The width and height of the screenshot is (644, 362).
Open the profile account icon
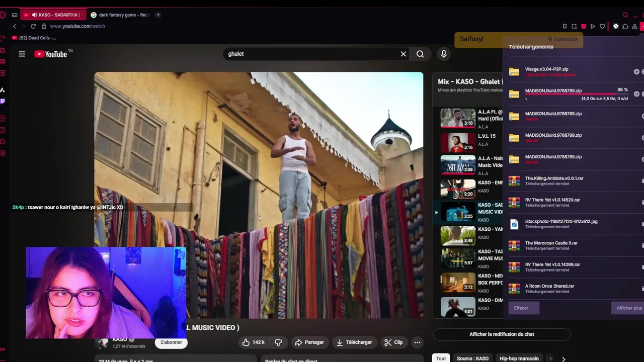(x=634, y=26)
